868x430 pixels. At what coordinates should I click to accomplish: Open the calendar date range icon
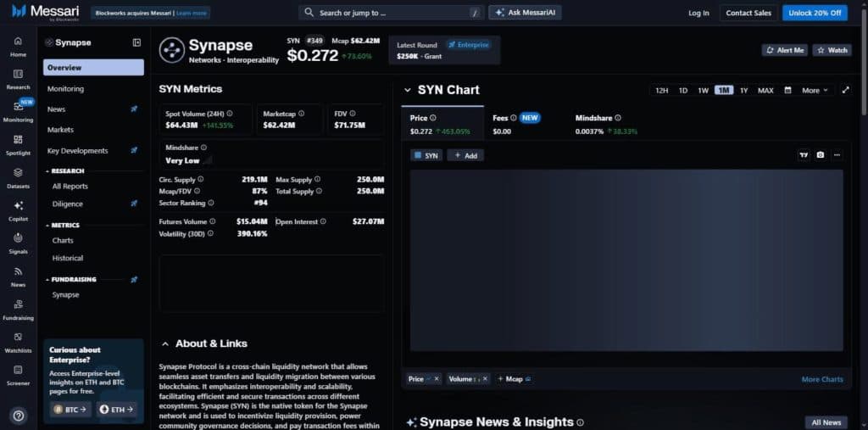pyautogui.click(x=787, y=90)
